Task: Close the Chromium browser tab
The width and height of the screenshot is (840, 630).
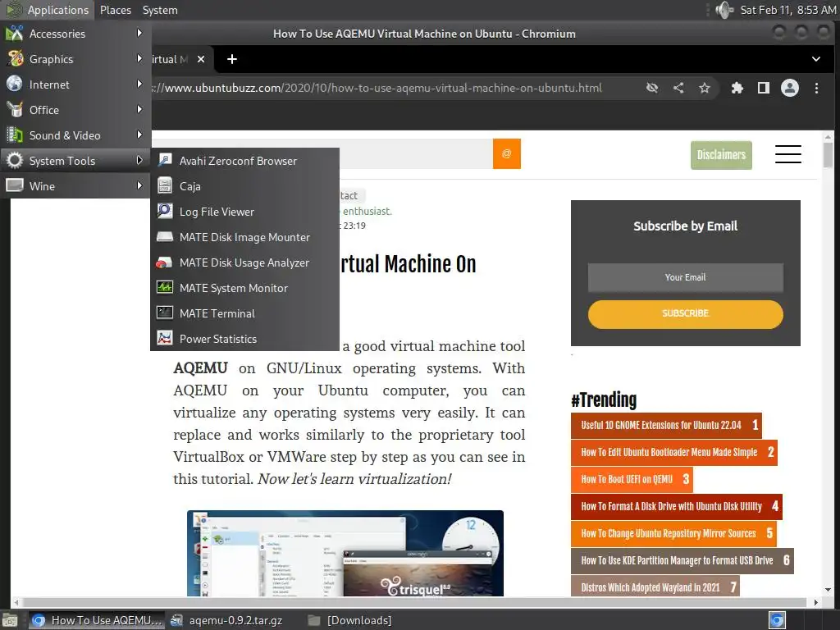Action: tap(201, 59)
